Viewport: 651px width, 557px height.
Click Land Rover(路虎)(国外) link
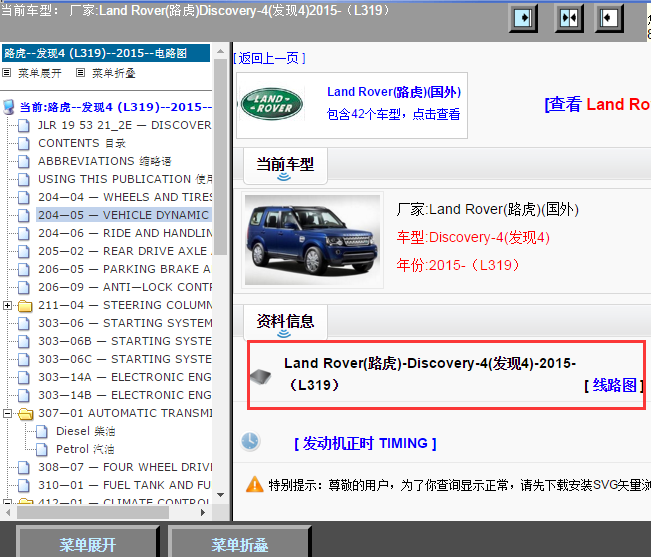pyautogui.click(x=394, y=92)
